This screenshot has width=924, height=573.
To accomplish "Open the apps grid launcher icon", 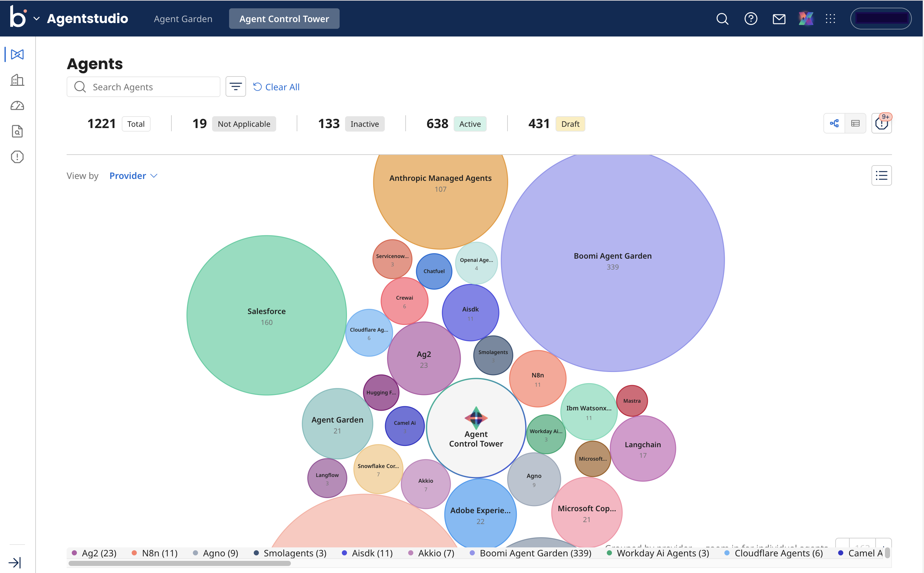I will click(830, 19).
